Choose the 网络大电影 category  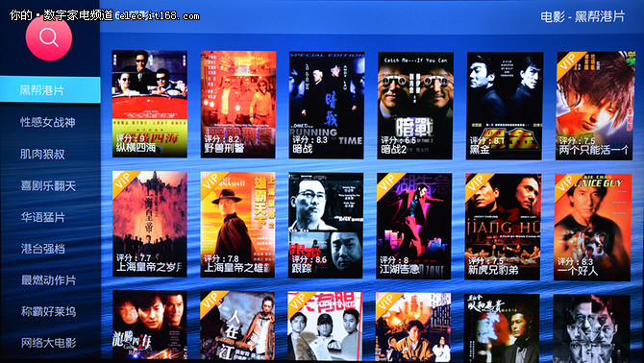click(48, 343)
